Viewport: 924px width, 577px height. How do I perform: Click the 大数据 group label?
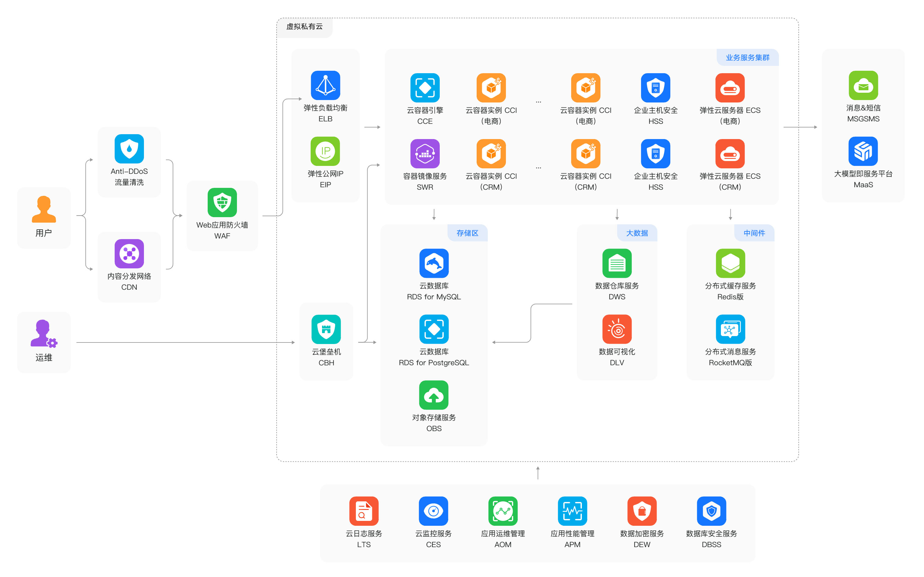pyautogui.click(x=637, y=233)
